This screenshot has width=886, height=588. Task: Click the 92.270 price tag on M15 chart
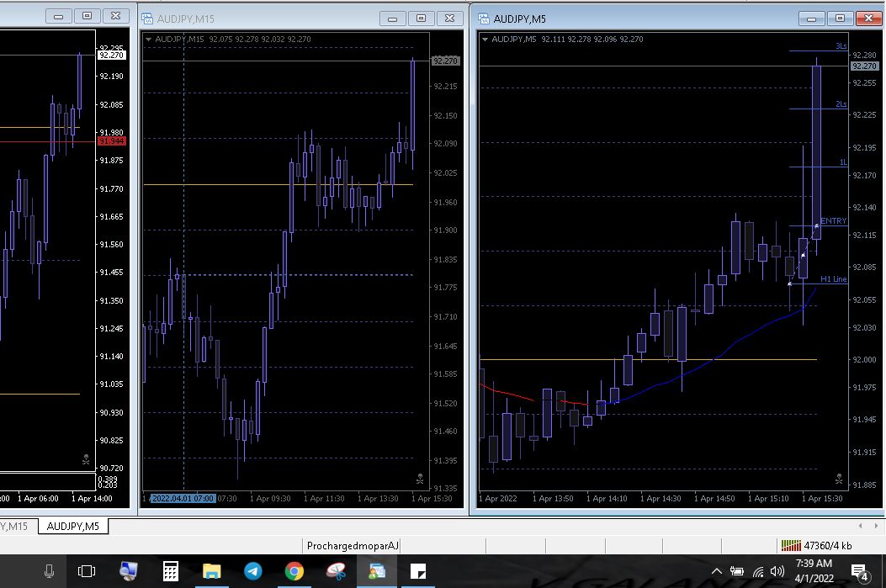coord(445,61)
